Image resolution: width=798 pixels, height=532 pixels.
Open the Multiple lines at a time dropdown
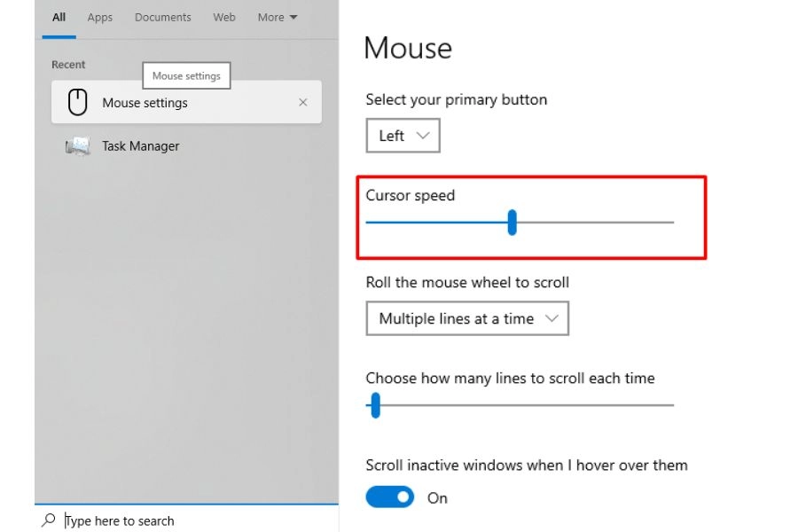point(467,318)
